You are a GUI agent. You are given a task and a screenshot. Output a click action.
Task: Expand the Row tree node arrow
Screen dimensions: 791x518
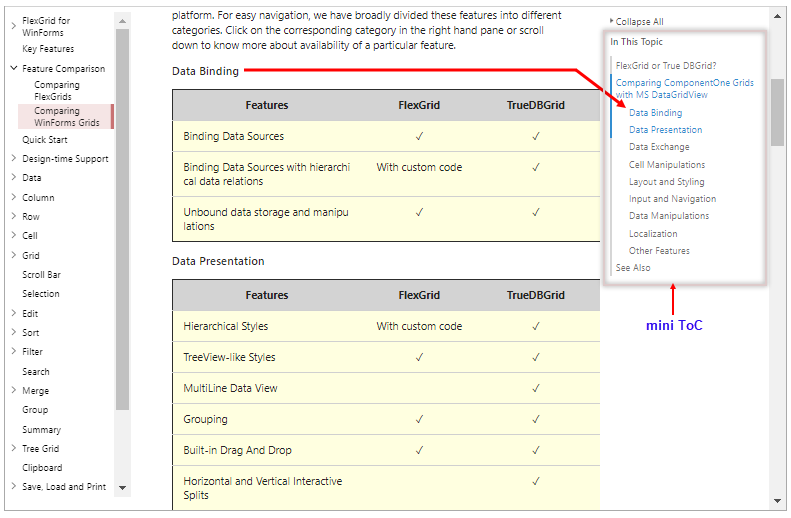point(14,216)
